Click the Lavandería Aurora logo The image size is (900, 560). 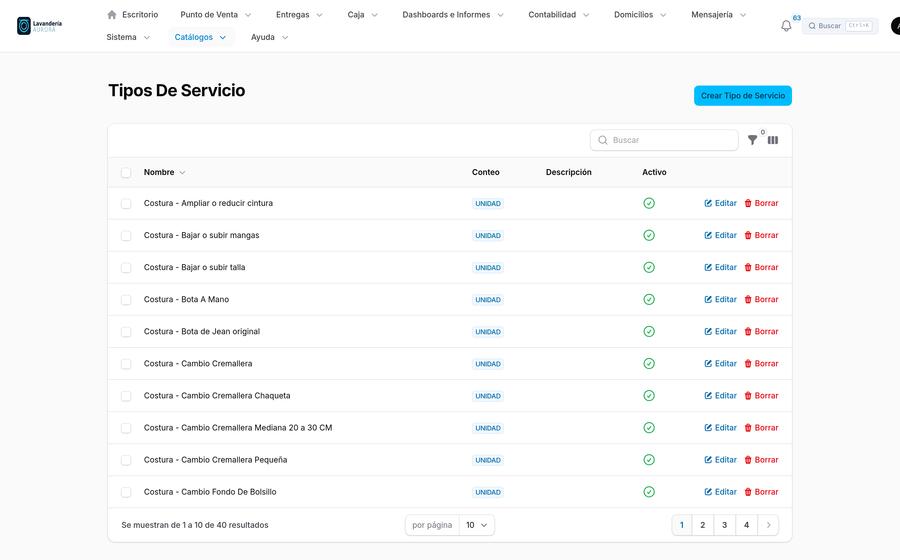coord(39,26)
